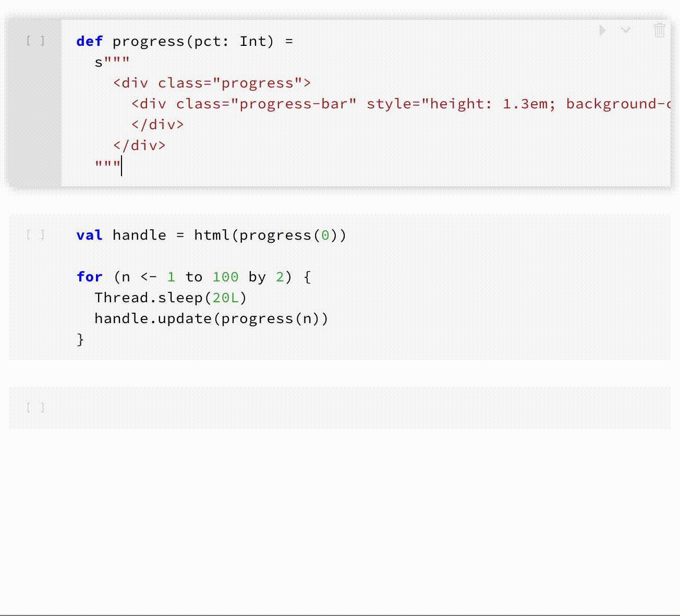Click the val handle assignment line
This screenshot has height=616, width=680.
coord(211,235)
